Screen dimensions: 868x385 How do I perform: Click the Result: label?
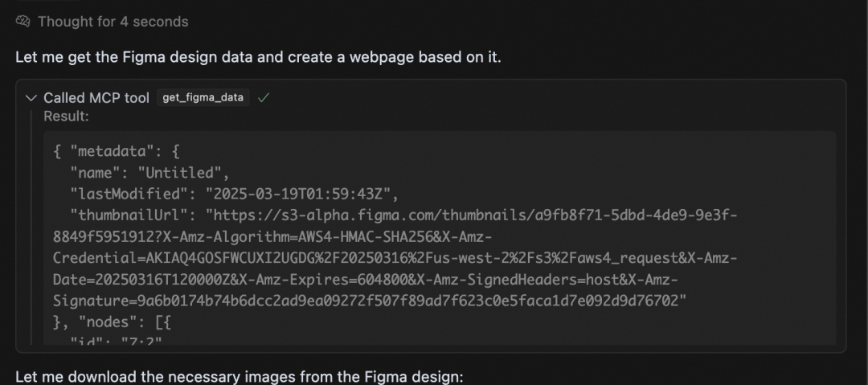click(x=67, y=117)
